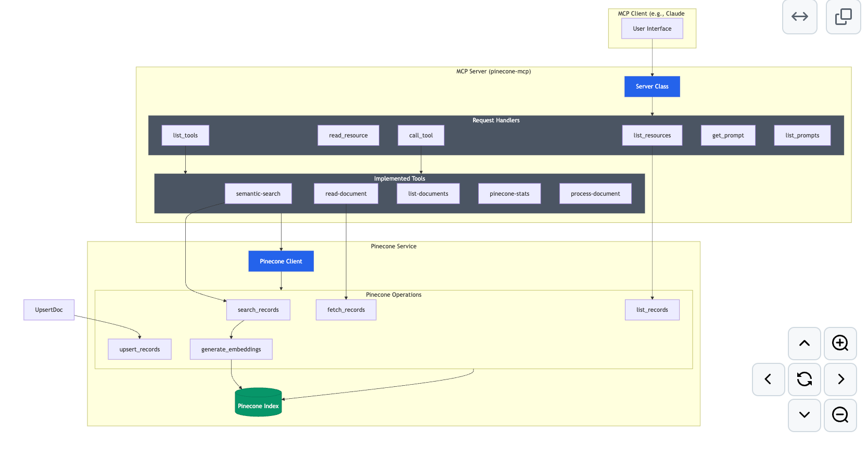This screenshot has width=868, height=455.
Task: Select the search_records operation node
Action: [x=258, y=310]
